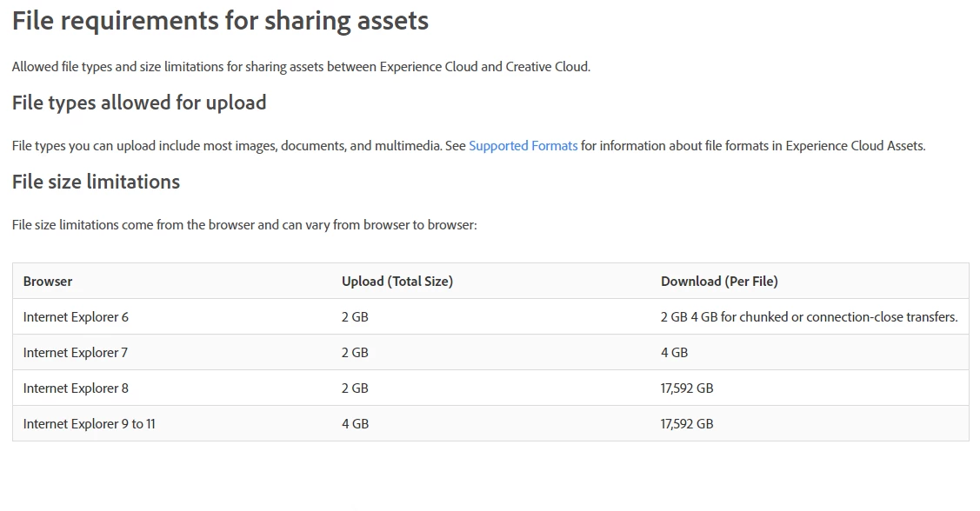
Task: Click the upload size cell for Internet Explorer 7
Action: pos(355,353)
